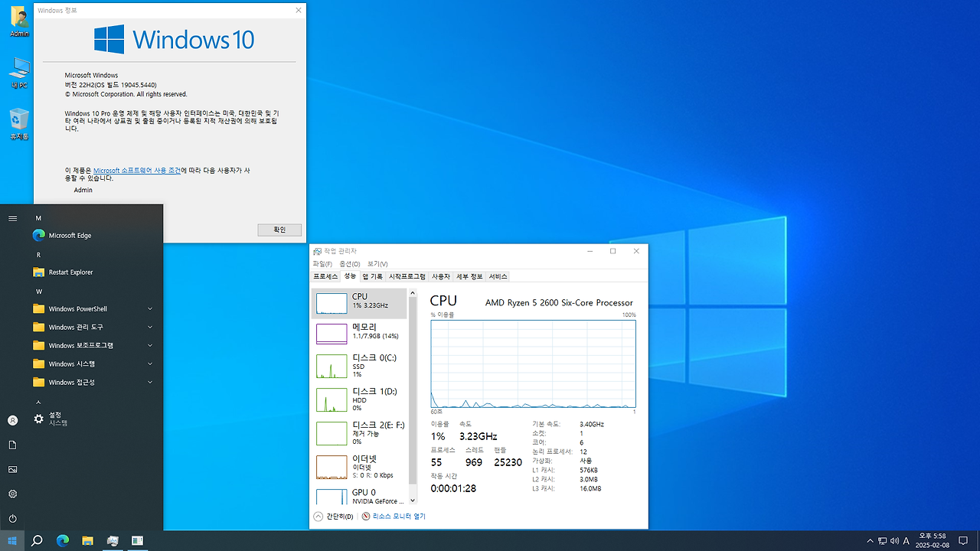Click the Windows 시스템 folder icon

pos(39,364)
